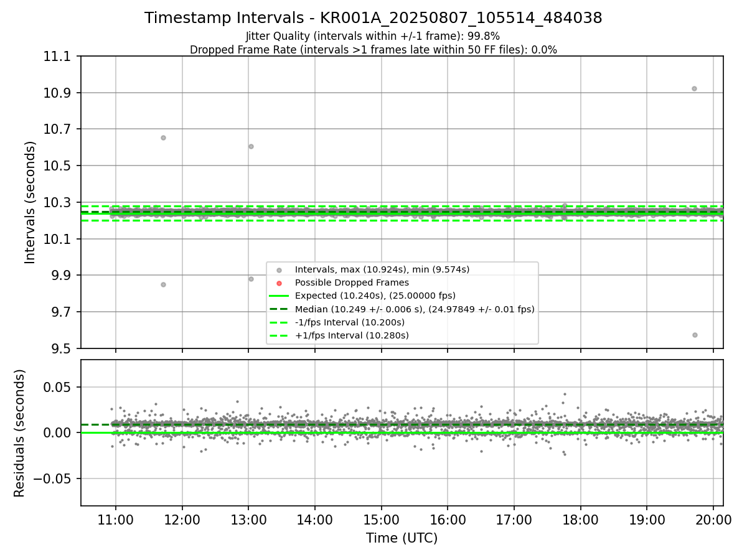The image size is (747, 560).
Task: Click the 'Time (UTC)' x-axis label
Action: click(x=402, y=538)
